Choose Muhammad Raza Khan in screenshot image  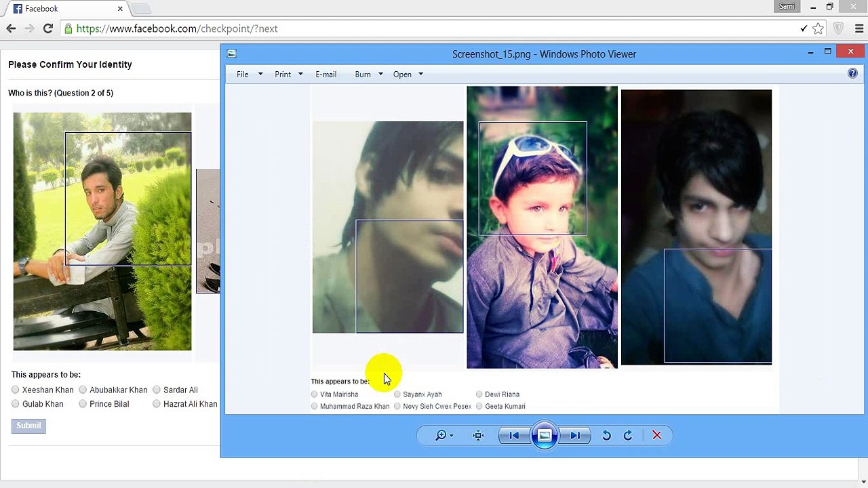tap(314, 406)
